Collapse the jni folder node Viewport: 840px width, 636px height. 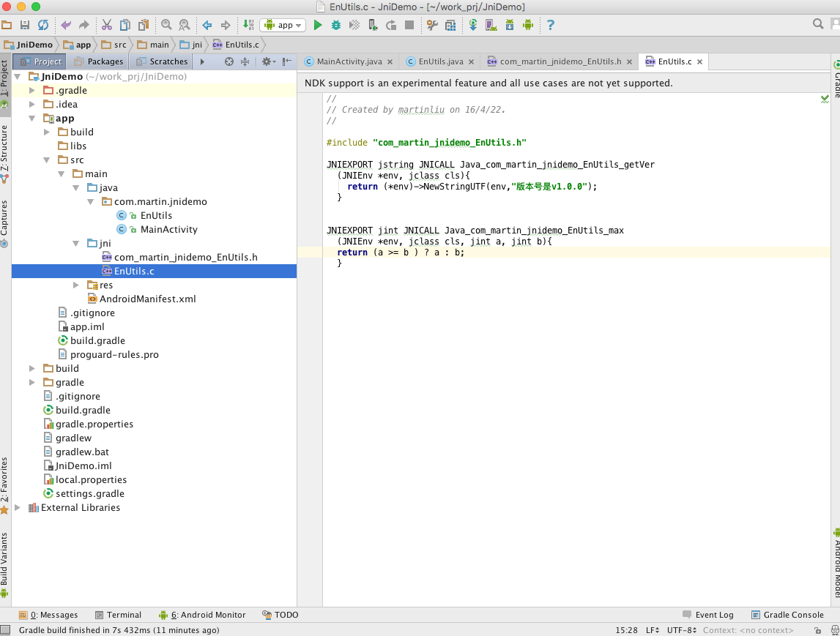click(x=76, y=243)
